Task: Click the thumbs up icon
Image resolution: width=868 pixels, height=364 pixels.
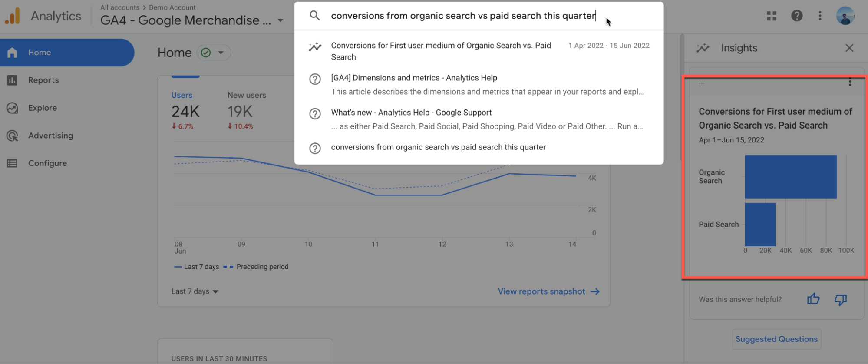Action: pos(813,299)
